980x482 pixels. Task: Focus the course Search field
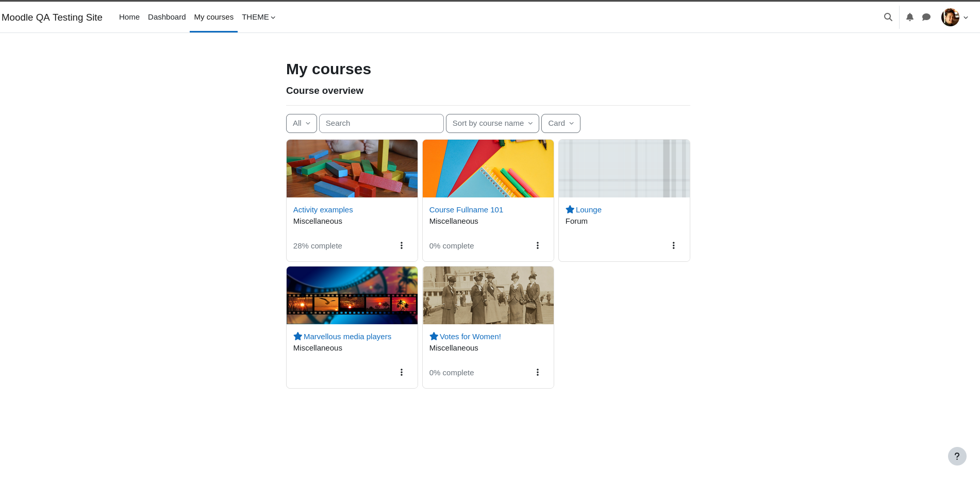pos(381,123)
